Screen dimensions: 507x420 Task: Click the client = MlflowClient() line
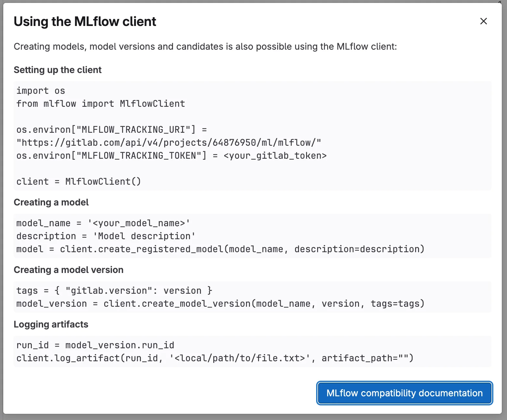coord(78,181)
